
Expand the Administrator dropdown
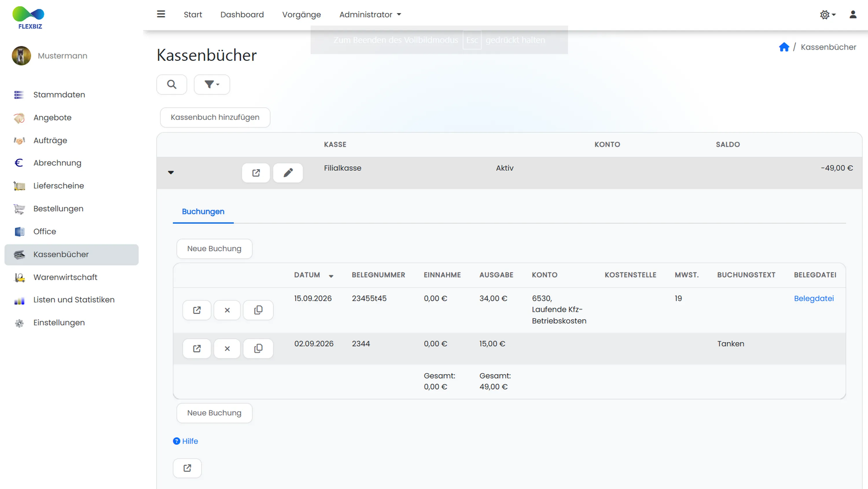(370, 14)
